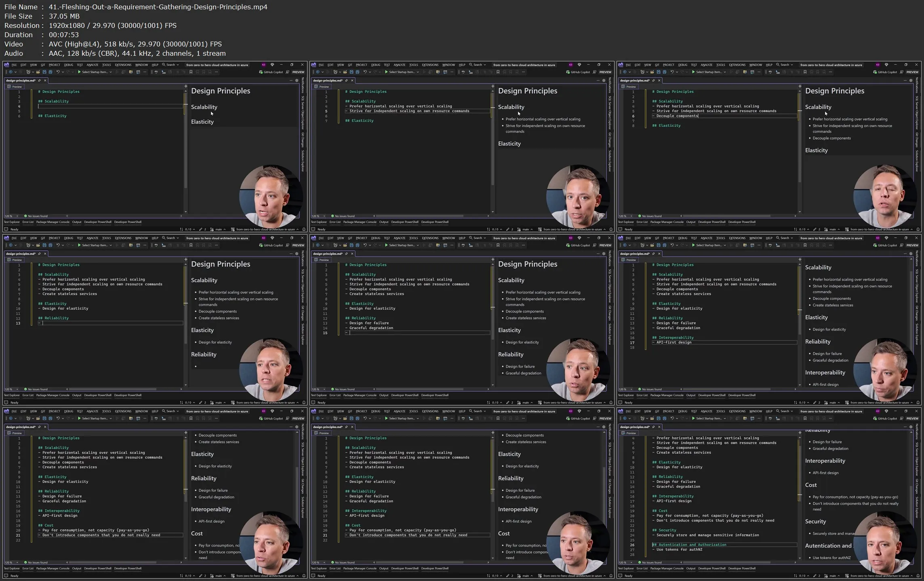Screen dimensions: 924x581
Task: Expand Search dropdown in frame with 6-line editor
Action: (x=178, y=65)
